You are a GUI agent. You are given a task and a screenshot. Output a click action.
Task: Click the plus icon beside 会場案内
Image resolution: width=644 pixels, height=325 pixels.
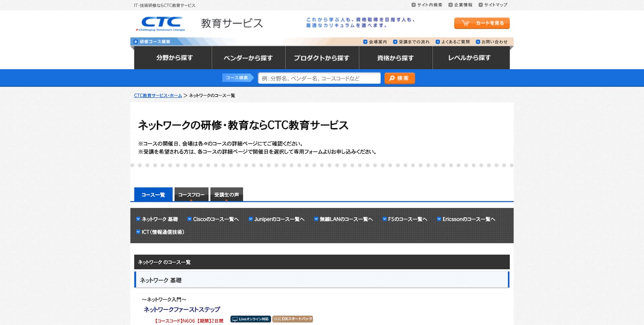tap(365, 42)
